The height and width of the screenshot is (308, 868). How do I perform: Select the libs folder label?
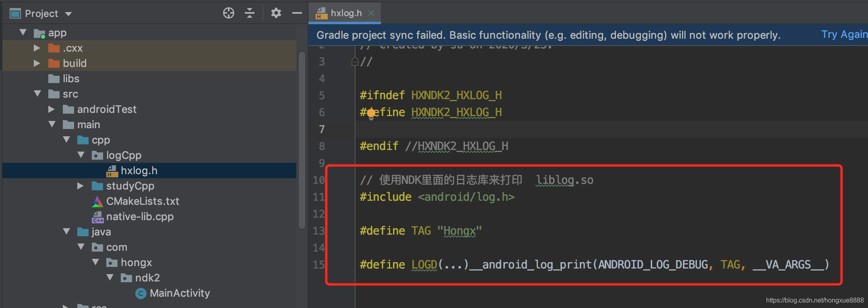(71, 79)
